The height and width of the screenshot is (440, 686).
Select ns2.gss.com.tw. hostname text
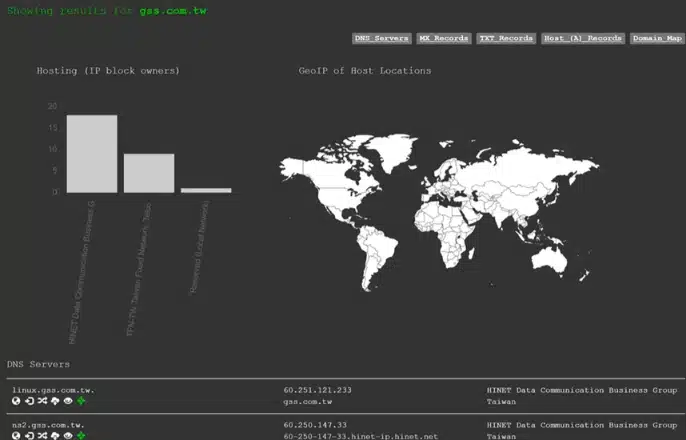(48, 425)
